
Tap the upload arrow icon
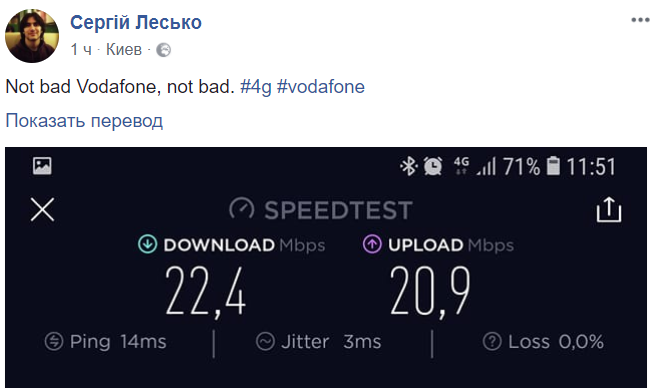pyautogui.click(x=372, y=244)
